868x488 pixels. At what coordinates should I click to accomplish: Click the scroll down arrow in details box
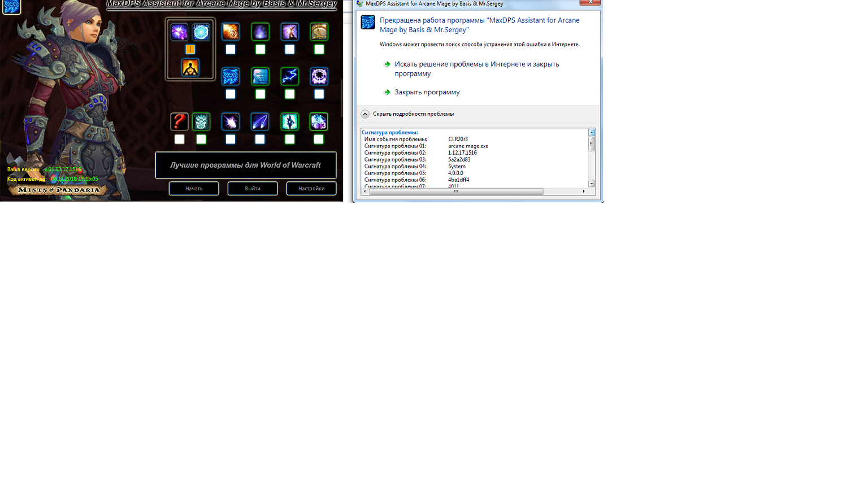592,184
